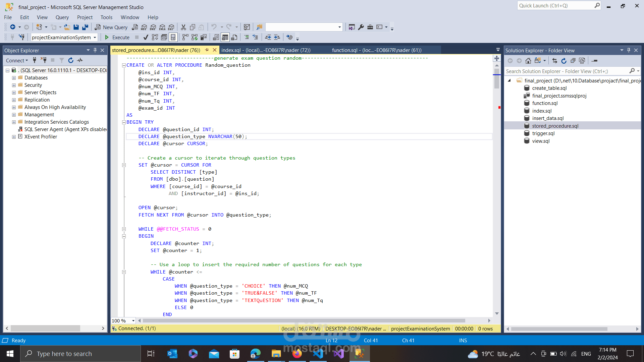Execute the current query

[117, 37]
